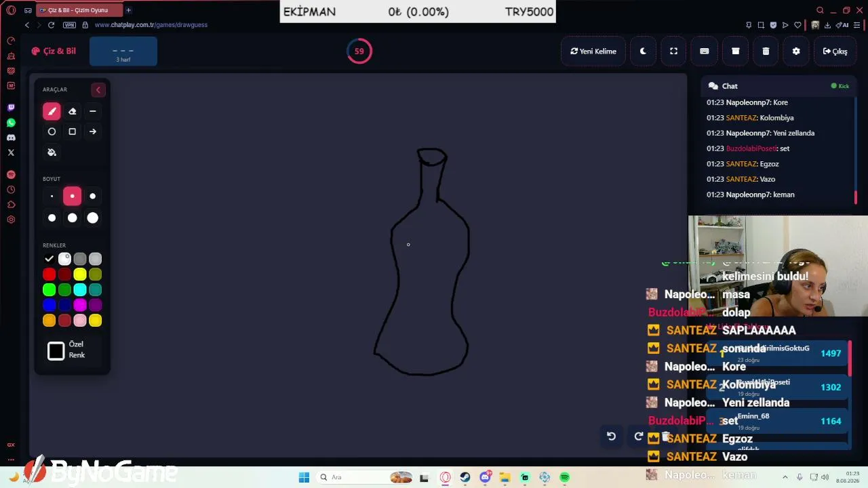Open X in Opera sidebar

11,152
